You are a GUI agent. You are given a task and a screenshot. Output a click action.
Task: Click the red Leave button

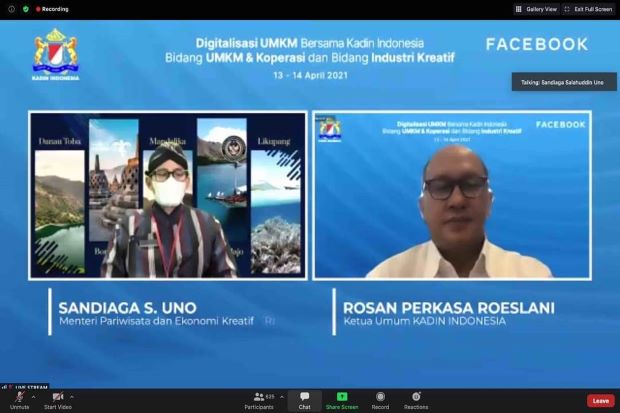601,401
